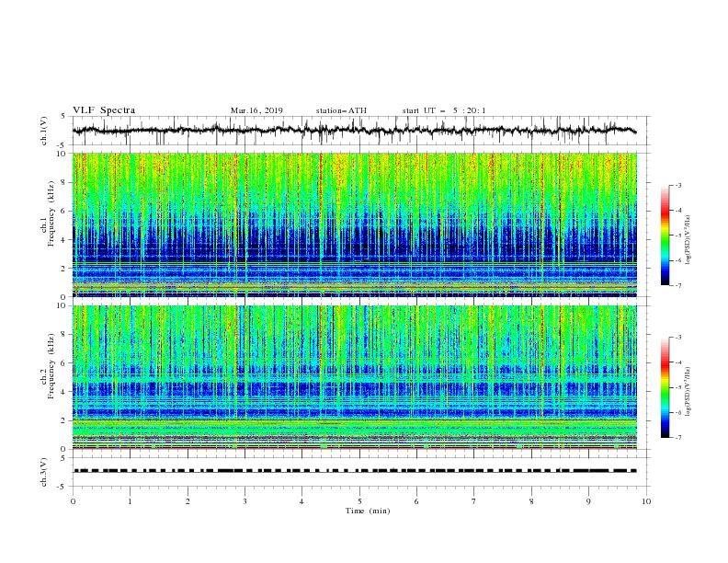Click the upper PSD color scale bar
The width and height of the screenshot is (728, 563).
[665, 236]
